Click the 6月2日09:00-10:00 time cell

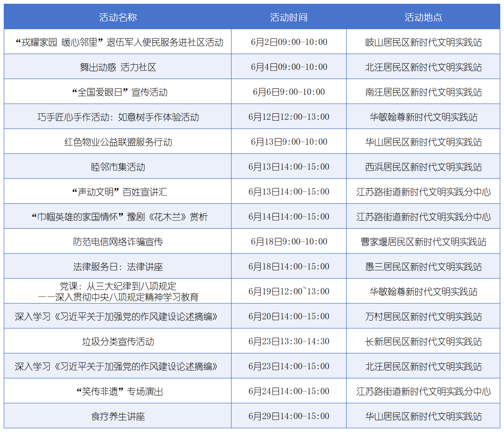point(289,42)
